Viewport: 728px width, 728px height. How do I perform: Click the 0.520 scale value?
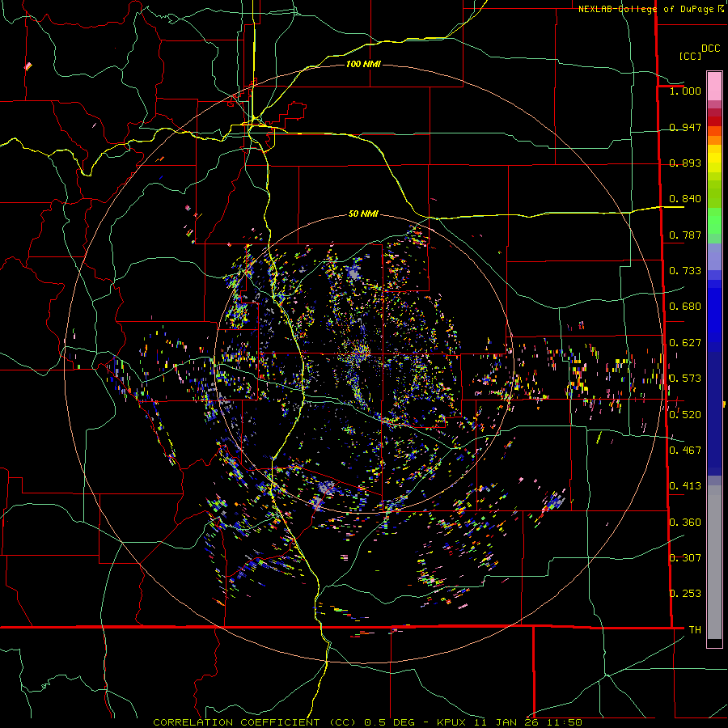pos(685,414)
